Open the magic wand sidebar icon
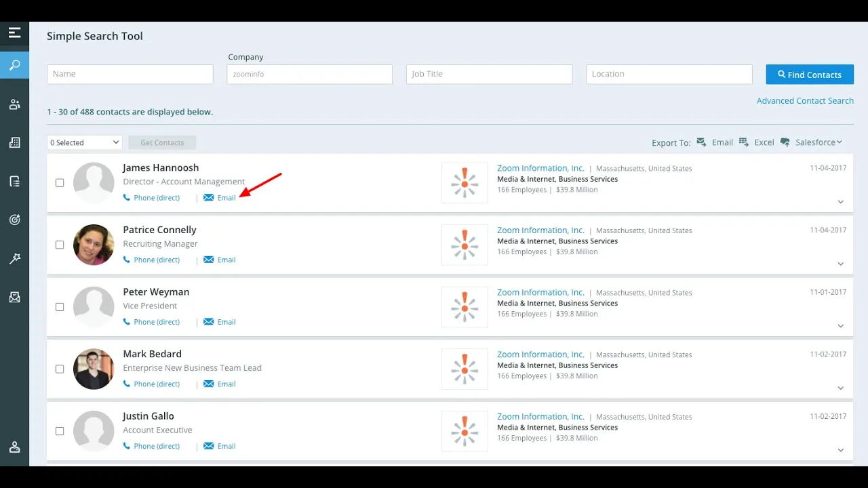This screenshot has height=488, width=868. click(14, 258)
